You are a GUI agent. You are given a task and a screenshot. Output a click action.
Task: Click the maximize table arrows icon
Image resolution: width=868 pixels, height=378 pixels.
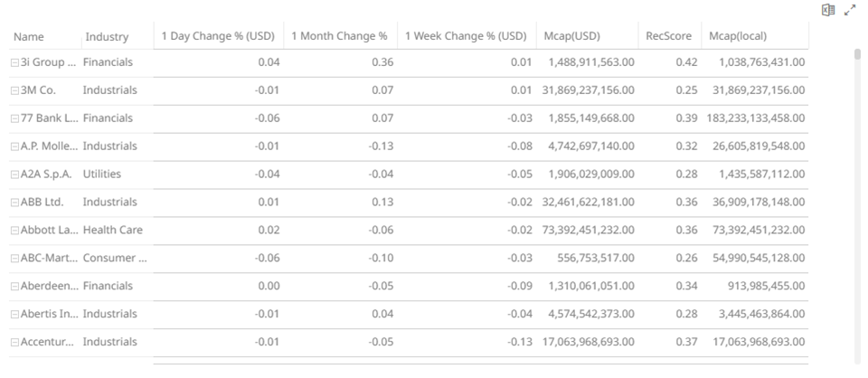pyautogui.click(x=850, y=10)
